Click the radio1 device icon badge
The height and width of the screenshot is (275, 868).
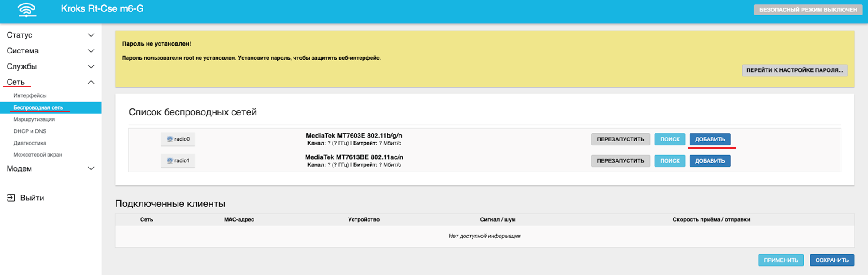(x=178, y=160)
